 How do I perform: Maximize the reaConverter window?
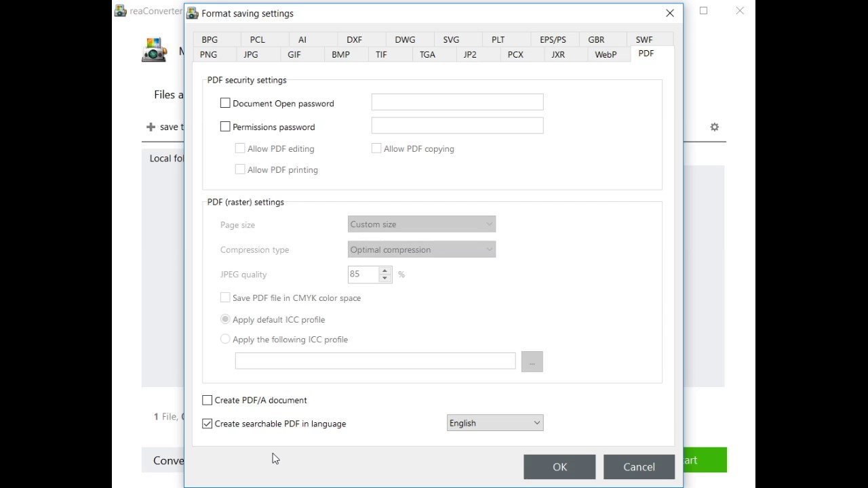(x=704, y=11)
